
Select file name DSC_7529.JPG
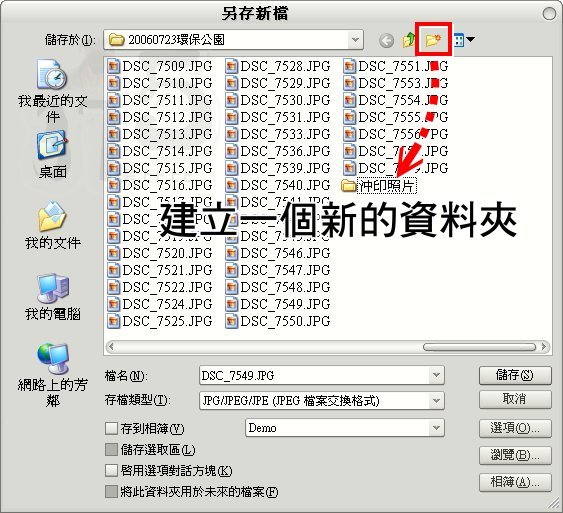(x=285, y=83)
